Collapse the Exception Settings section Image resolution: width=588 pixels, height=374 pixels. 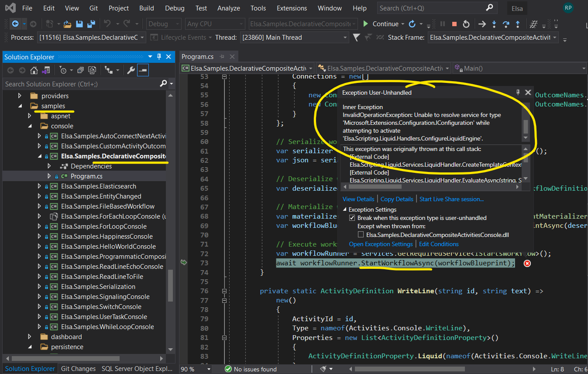coord(345,209)
